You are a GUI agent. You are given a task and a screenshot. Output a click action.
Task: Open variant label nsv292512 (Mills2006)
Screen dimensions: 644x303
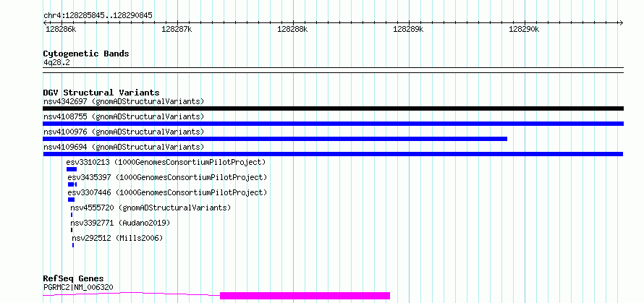coord(117,238)
